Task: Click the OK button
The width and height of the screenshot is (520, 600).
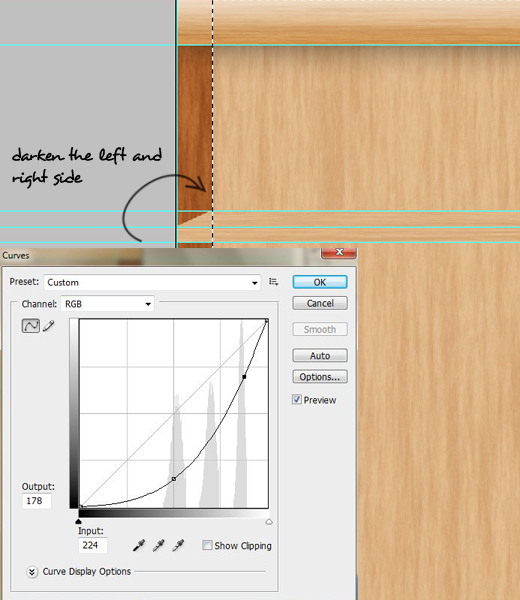Action: pos(320,282)
